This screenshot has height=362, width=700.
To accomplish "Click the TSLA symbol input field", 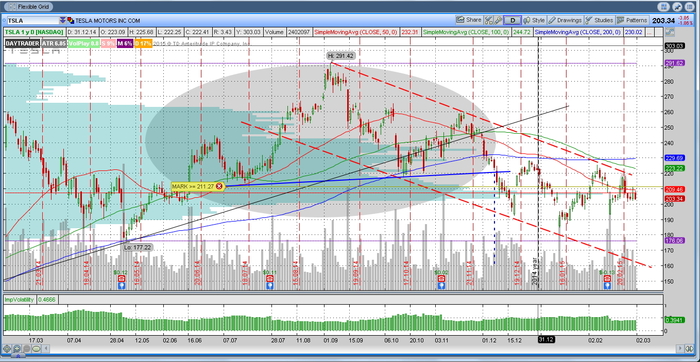I will pyautogui.click(x=33, y=21).
